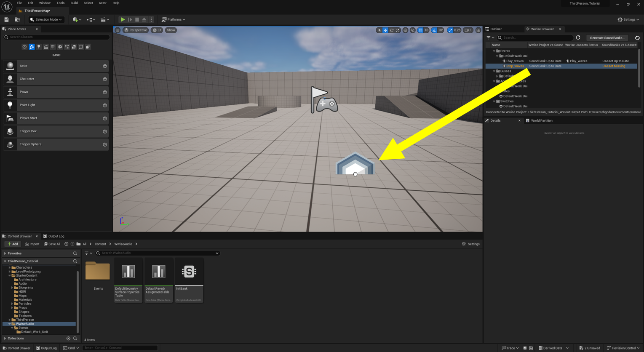Open the Lights category in Place Actors
The image size is (644, 352).
(39, 47)
